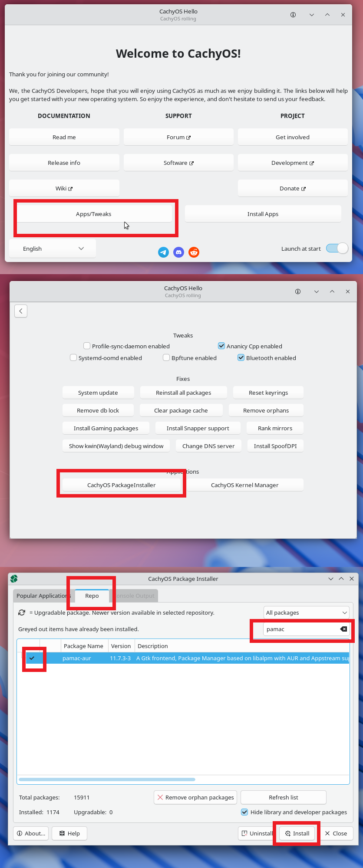Click Install Apps button
The image size is (363, 868).
(x=263, y=214)
